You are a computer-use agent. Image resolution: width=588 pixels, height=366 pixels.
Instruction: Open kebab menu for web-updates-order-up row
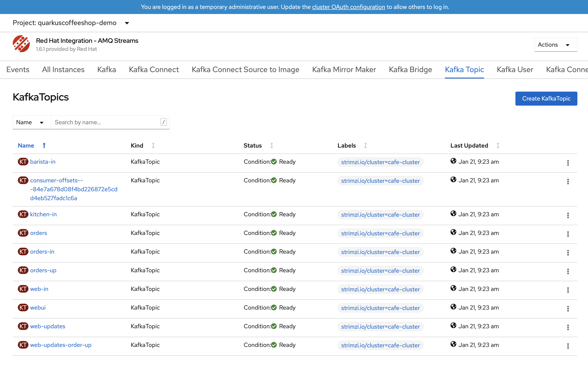[x=568, y=346]
